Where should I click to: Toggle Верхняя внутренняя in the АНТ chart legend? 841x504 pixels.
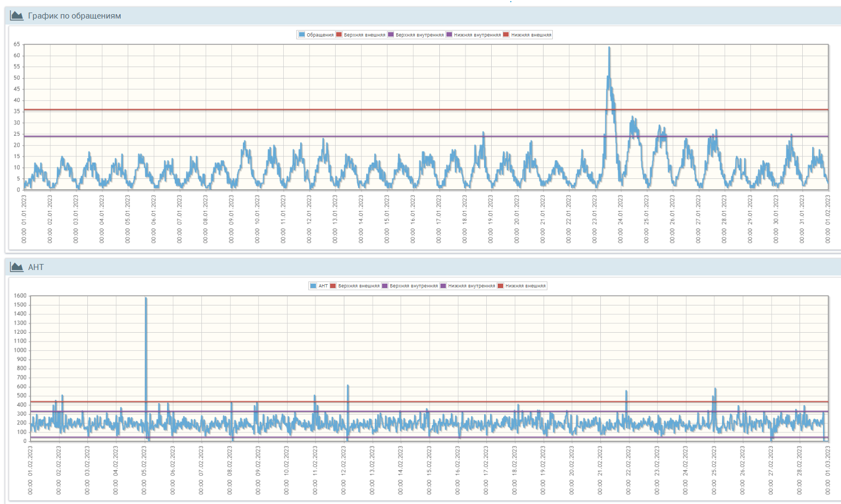pos(410,286)
